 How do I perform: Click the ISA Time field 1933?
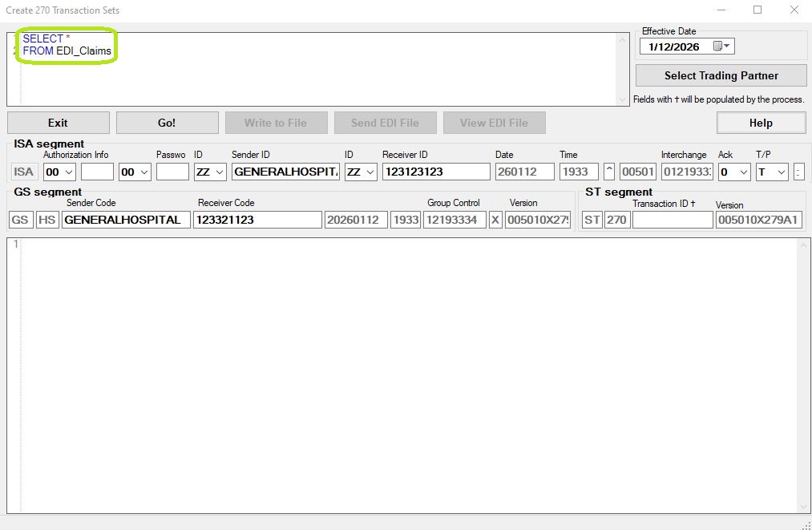[x=579, y=172]
